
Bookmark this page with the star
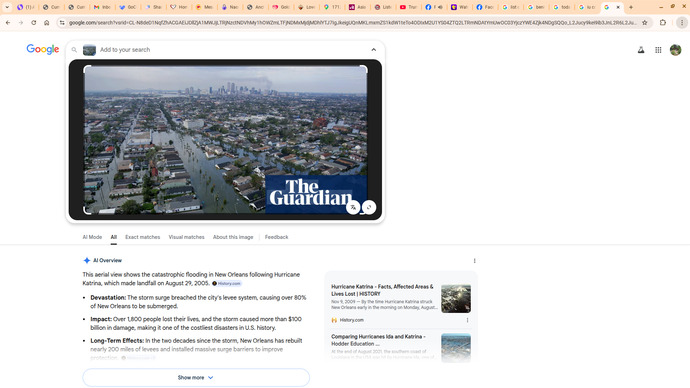(645, 22)
